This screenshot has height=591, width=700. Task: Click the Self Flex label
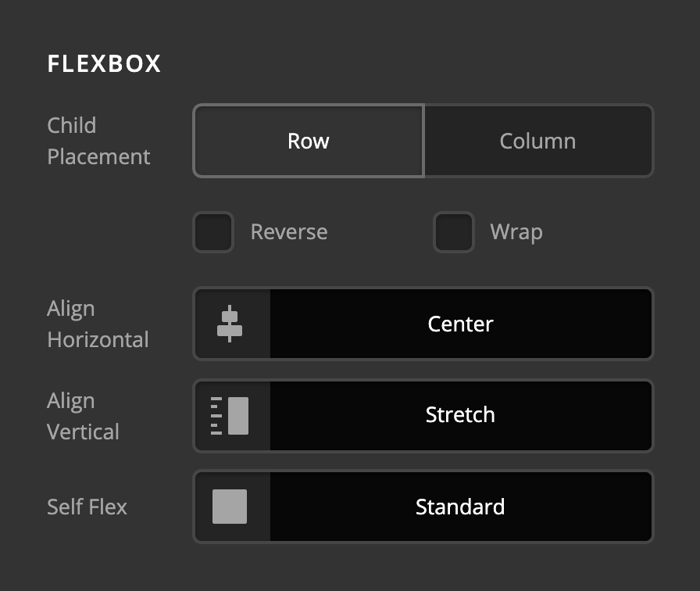pos(87,507)
